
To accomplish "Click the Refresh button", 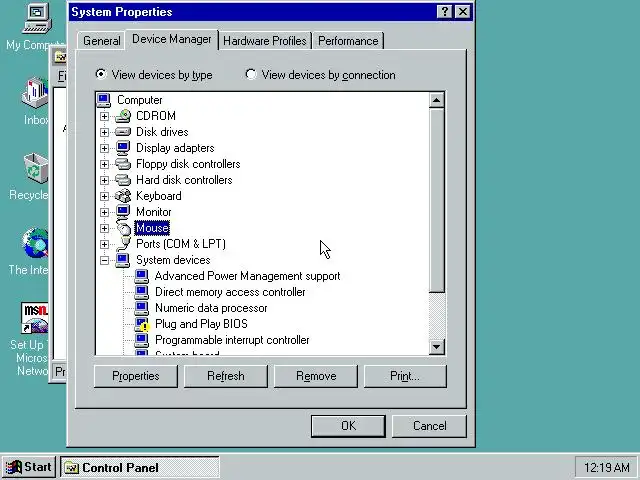I will [226, 376].
